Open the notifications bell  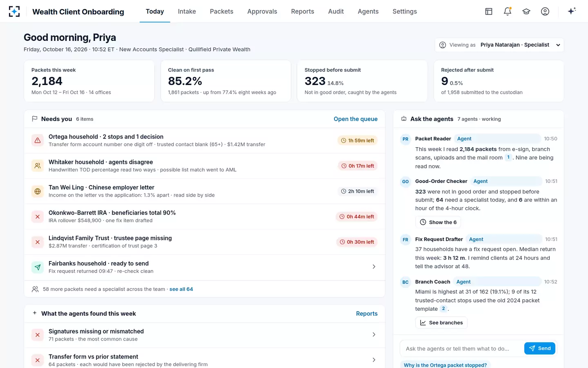pos(508,11)
